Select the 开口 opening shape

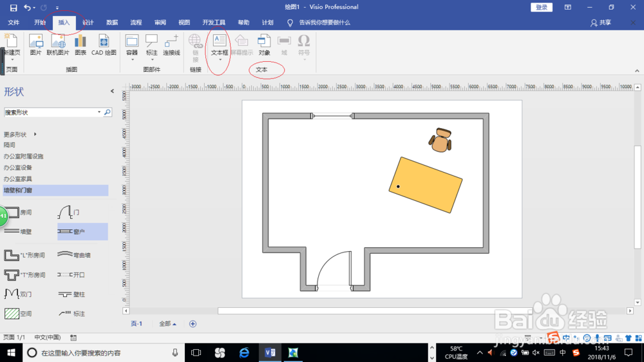click(x=71, y=274)
